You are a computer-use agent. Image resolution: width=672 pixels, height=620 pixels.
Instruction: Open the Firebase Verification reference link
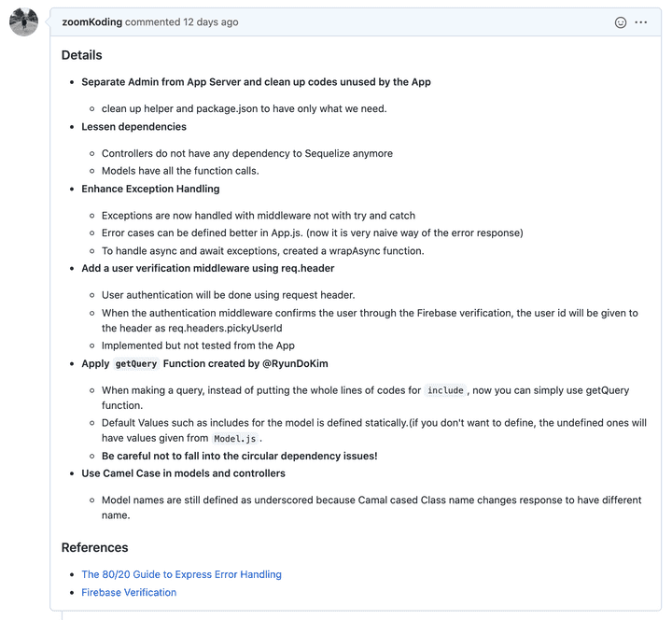tap(129, 592)
